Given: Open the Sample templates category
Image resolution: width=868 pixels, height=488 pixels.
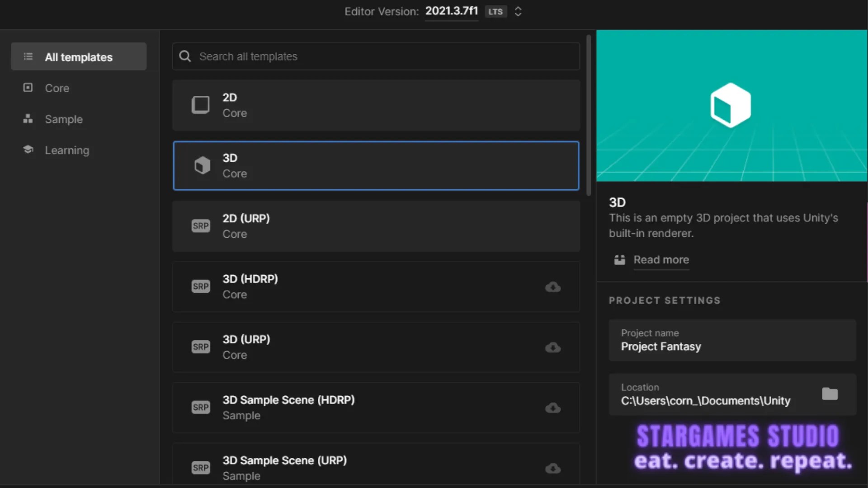Looking at the screenshot, I should 63,119.
